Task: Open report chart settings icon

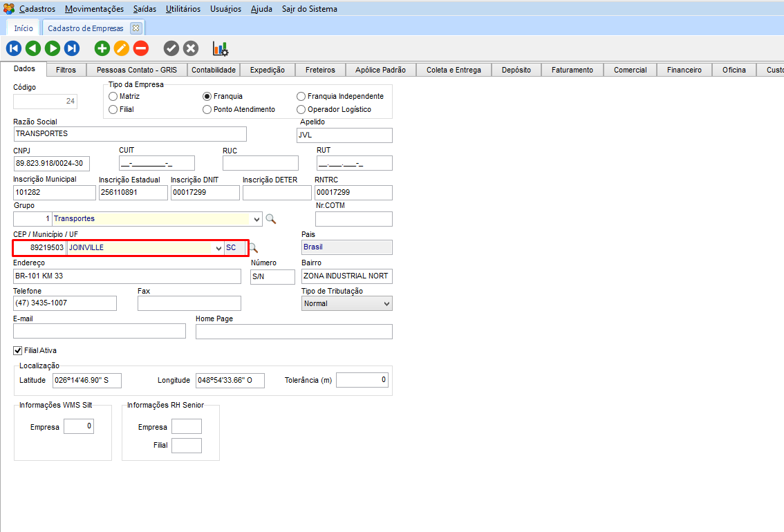Action: click(x=221, y=48)
